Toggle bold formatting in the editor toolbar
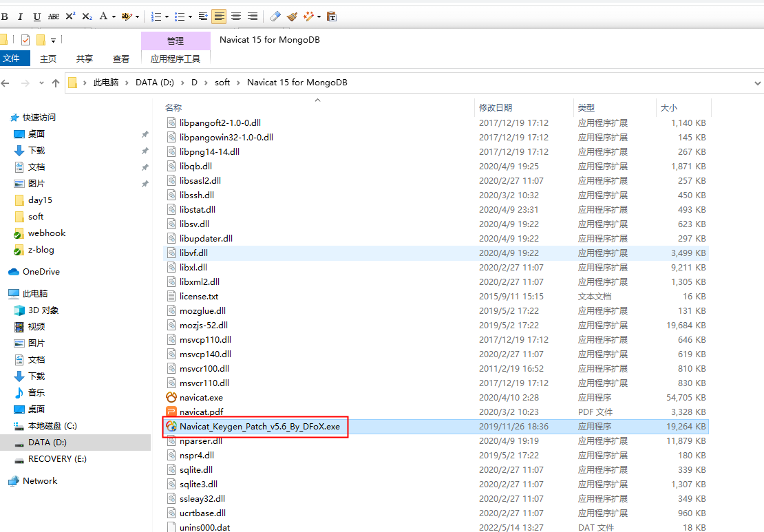The height and width of the screenshot is (532, 764). point(5,17)
